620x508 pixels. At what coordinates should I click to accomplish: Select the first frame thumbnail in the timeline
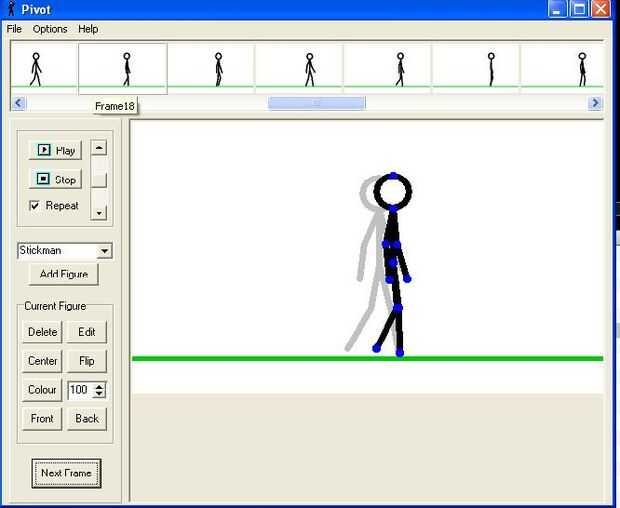point(44,69)
